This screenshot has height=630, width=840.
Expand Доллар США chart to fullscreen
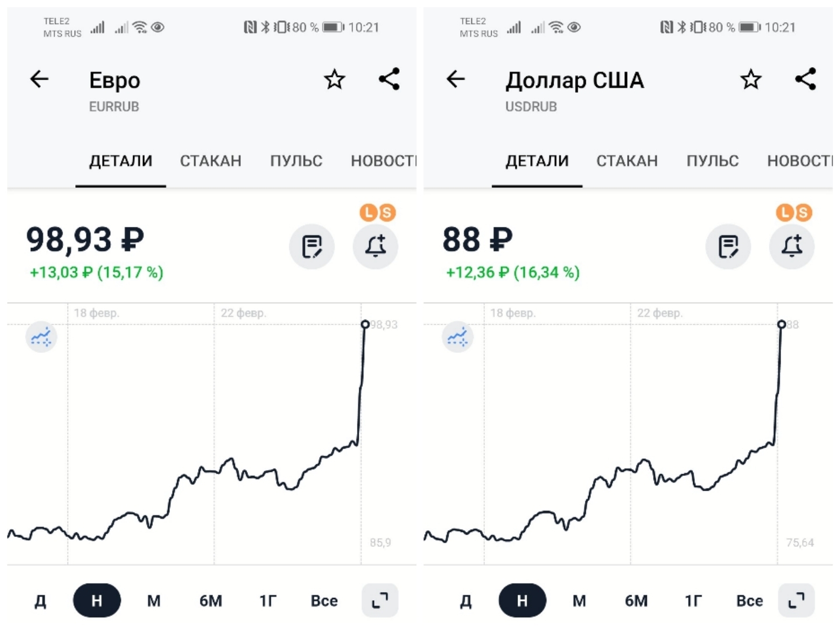(796, 600)
